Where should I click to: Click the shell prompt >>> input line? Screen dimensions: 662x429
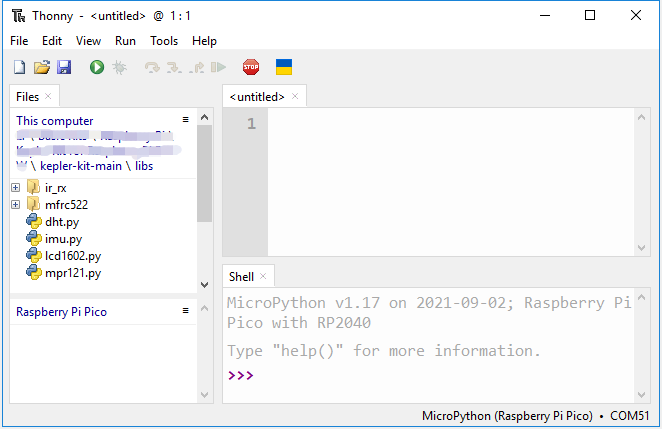429,375
